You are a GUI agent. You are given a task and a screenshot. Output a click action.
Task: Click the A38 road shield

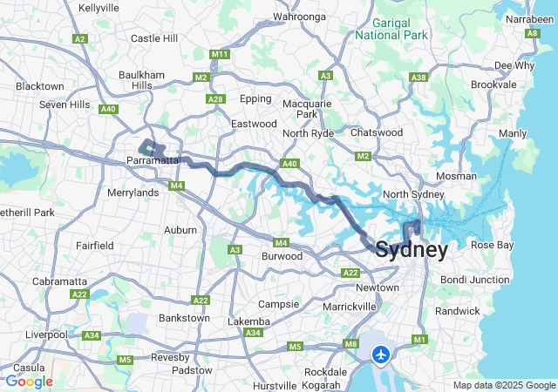pos(418,78)
